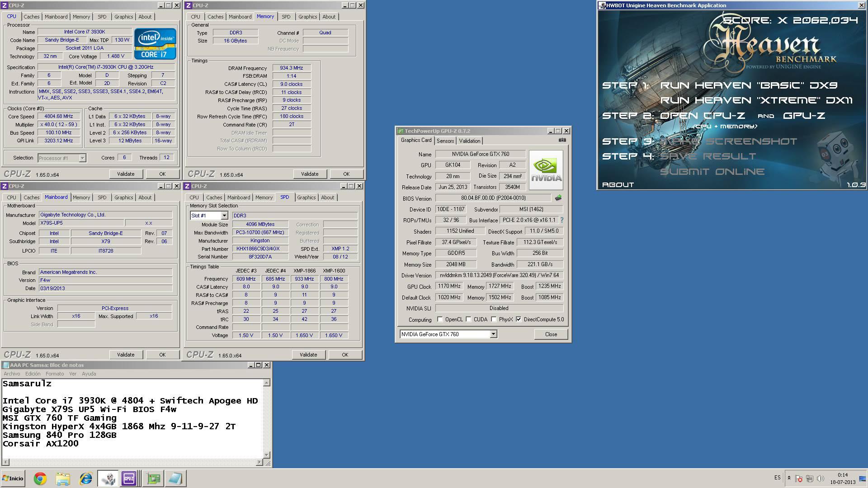The width and height of the screenshot is (868, 488).
Task: Enable the CUDA checkbox in GPU-Z
Action: point(469,319)
